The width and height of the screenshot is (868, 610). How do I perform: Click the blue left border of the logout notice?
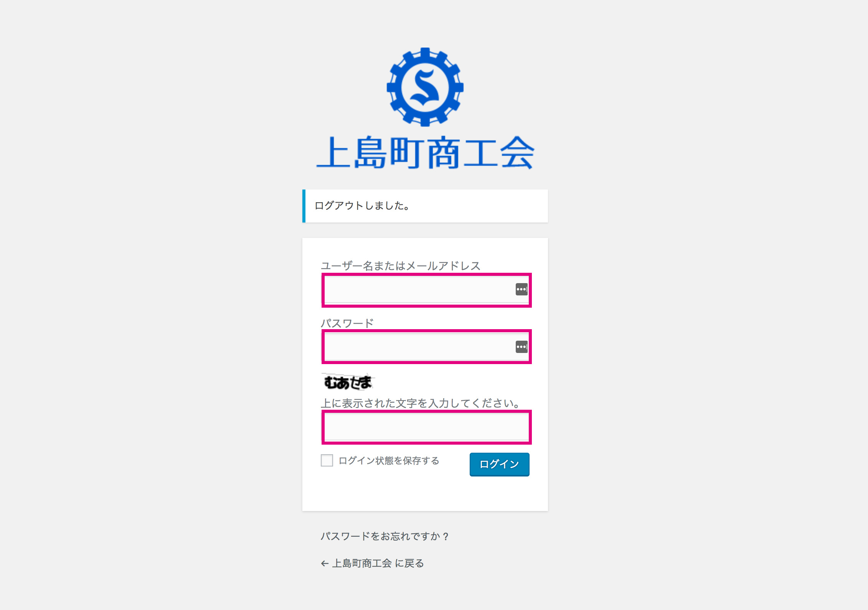[x=304, y=206]
